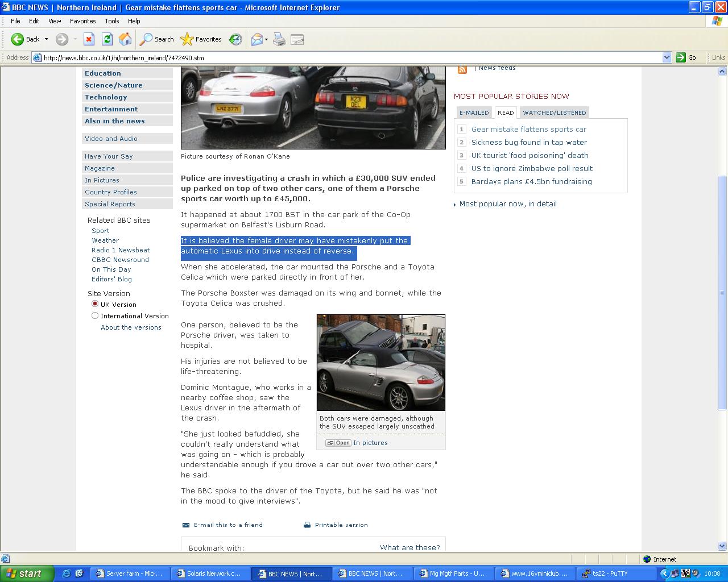Switch to Server farm taskbar window
The height and width of the screenshot is (582, 728).
[x=130, y=573]
